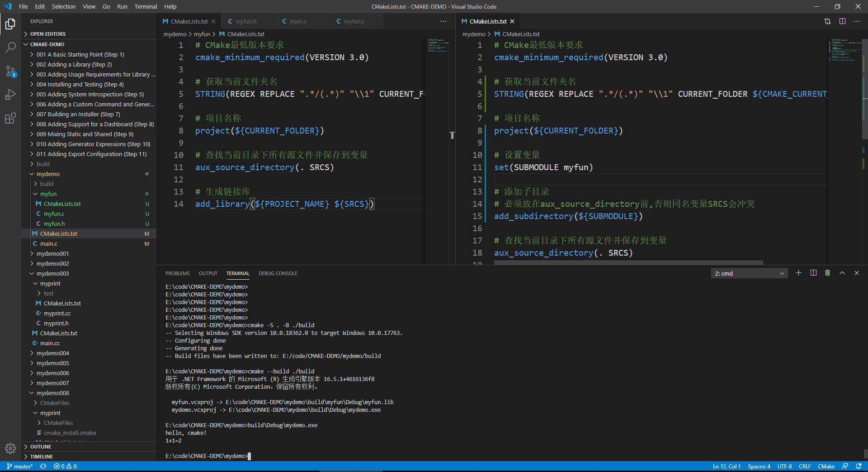Open the Terminal menu

[x=145, y=6]
